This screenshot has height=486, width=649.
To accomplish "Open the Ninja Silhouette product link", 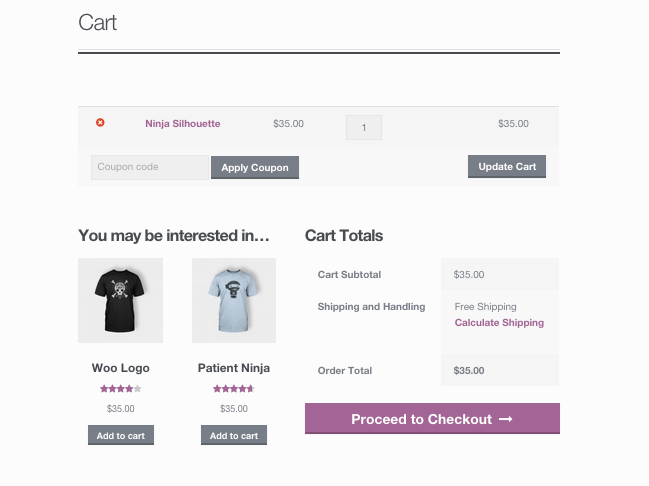I will [182, 124].
